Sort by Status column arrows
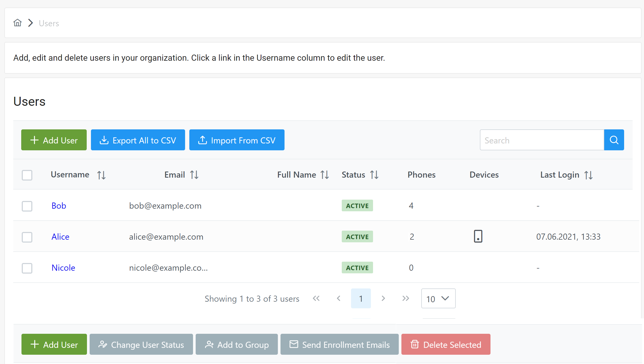This screenshot has height=364, width=644. coord(374,175)
